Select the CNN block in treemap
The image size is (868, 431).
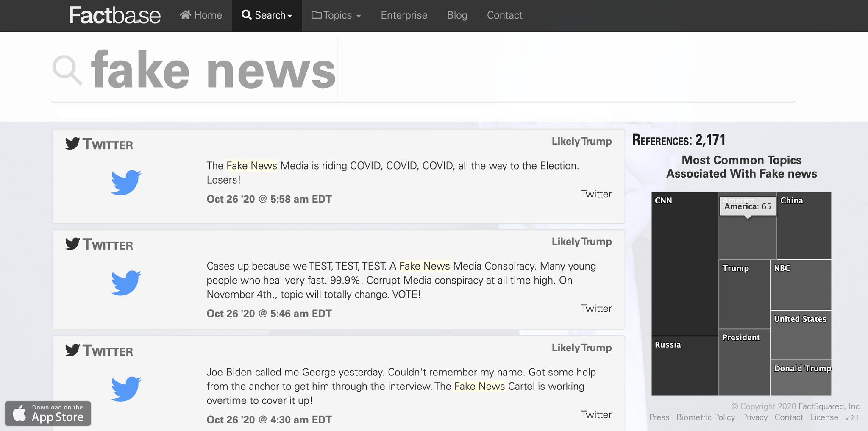pyautogui.click(x=685, y=264)
